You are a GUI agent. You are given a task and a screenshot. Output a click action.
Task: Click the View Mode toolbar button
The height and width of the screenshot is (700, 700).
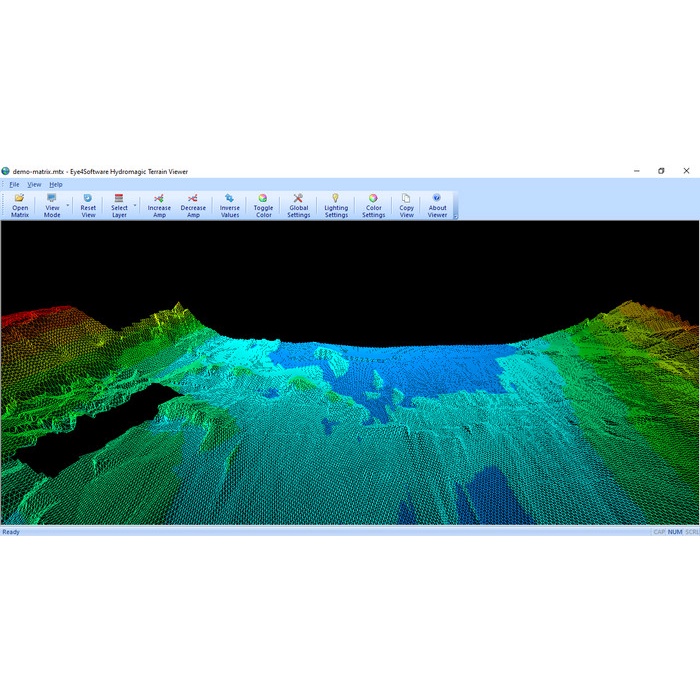point(52,206)
